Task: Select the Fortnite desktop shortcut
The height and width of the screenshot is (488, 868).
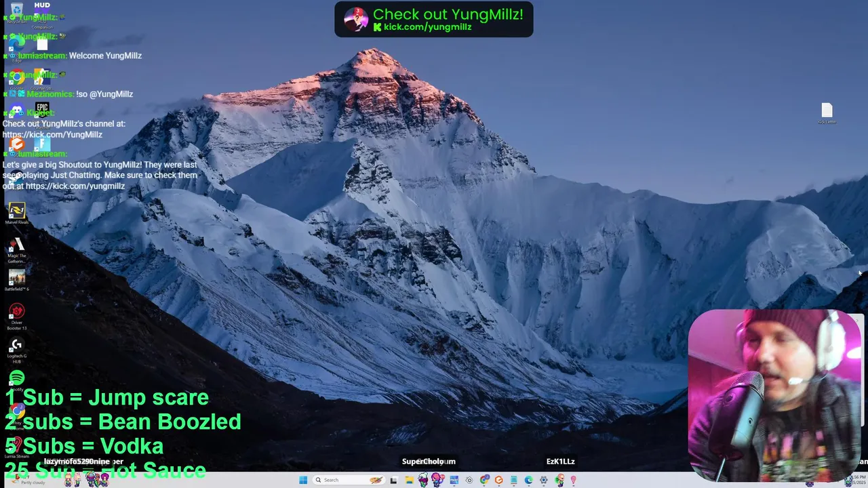Action: (x=42, y=144)
